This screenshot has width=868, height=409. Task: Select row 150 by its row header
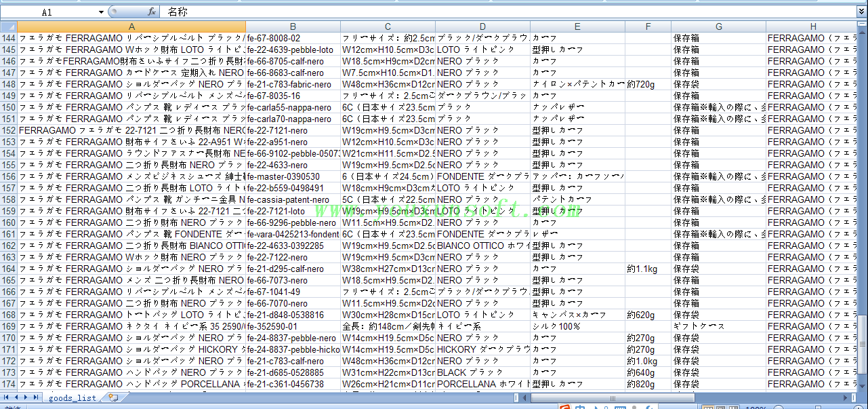click(x=9, y=107)
